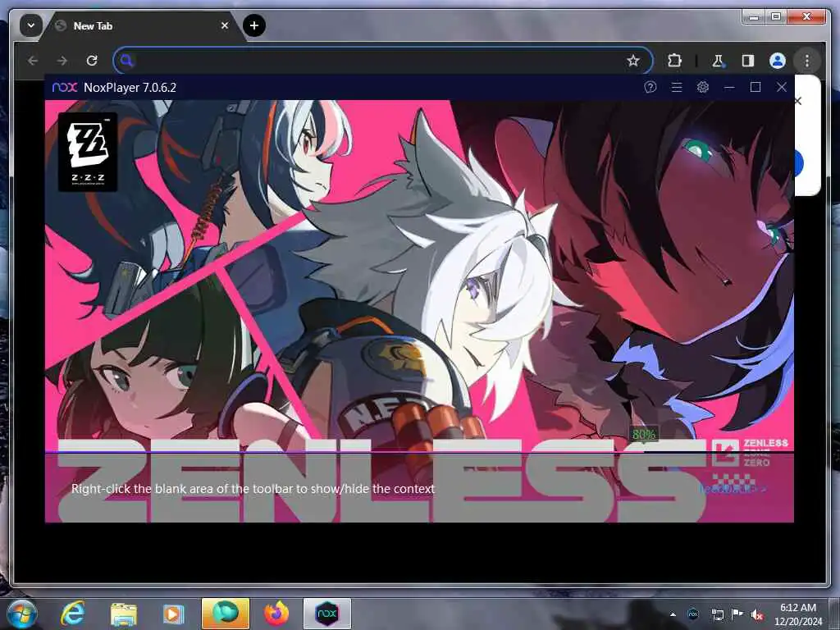
Task: Open NoxPlayer help question-mark icon
Action: (x=650, y=87)
